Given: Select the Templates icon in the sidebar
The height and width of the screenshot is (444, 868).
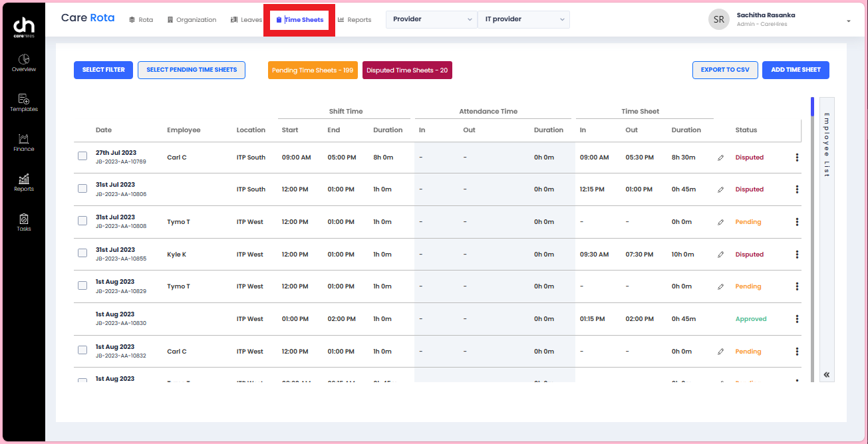Looking at the screenshot, I should click(23, 103).
